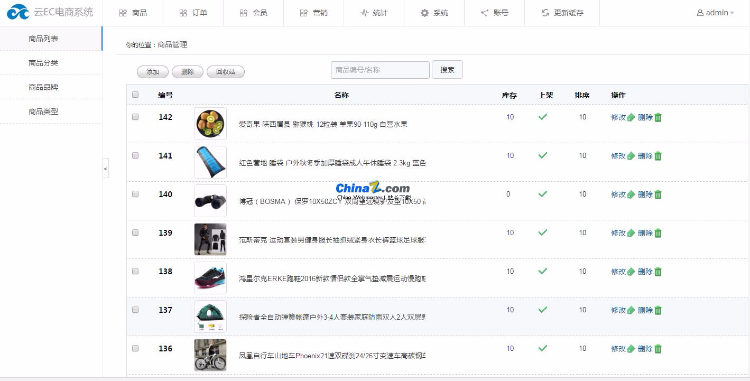Open the tent thumbnail for product 137

tap(210, 316)
